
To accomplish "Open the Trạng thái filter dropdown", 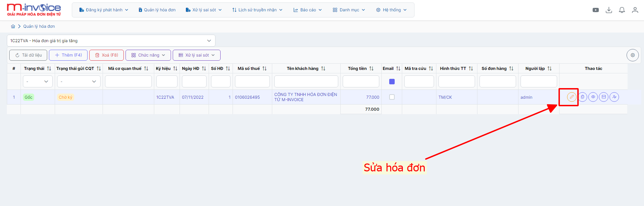I will click(38, 82).
